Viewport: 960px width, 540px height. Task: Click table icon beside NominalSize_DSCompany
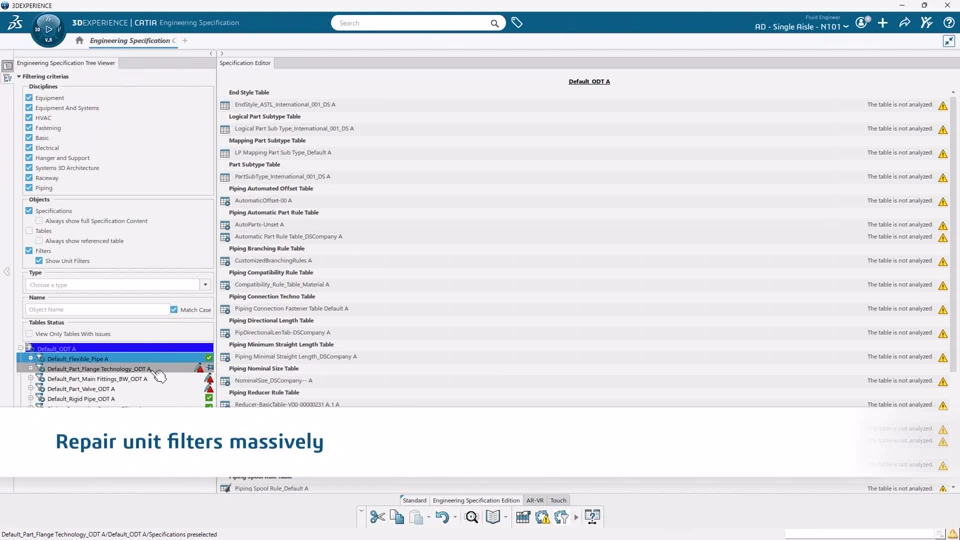click(x=225, y=381)
